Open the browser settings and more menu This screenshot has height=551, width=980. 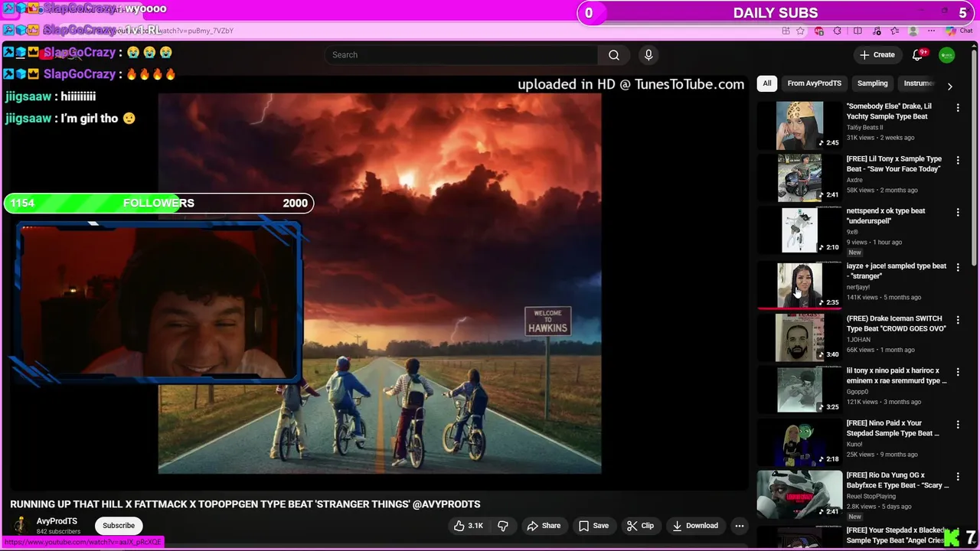(932, 31)
